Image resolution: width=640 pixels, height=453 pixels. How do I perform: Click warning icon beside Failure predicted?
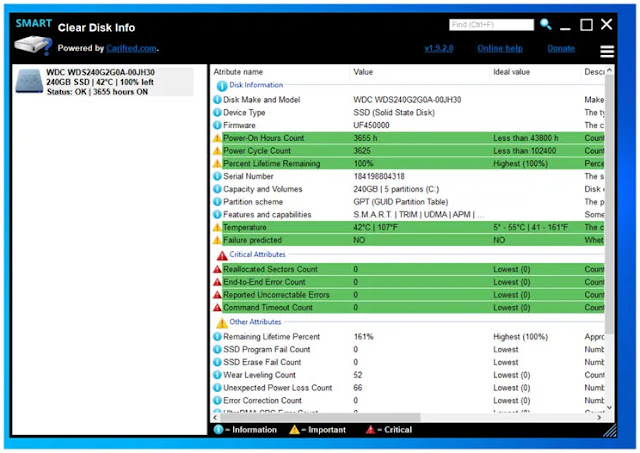click(217, 240)
